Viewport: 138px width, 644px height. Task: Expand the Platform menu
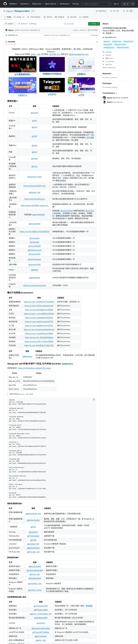point(14,4)
